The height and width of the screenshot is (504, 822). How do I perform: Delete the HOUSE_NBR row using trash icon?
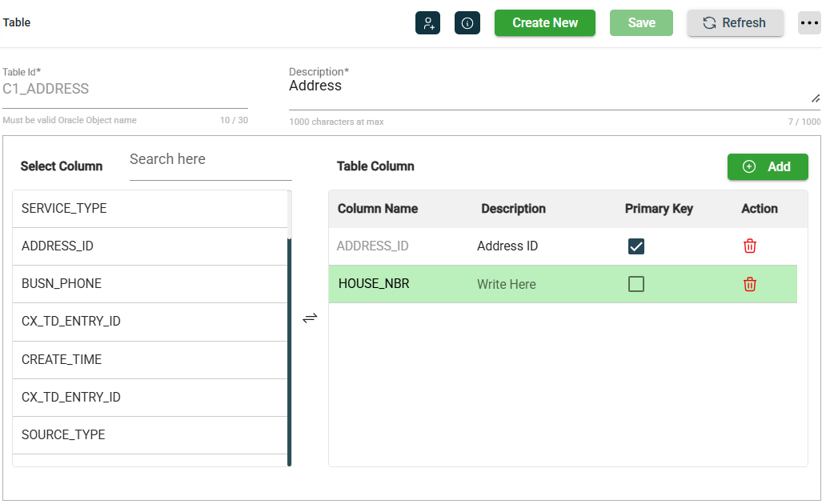pos(750,284)
